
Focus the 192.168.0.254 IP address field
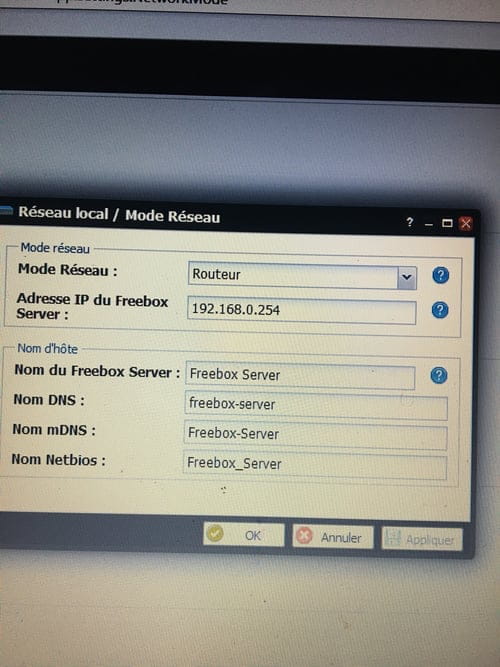pos(301,310)
